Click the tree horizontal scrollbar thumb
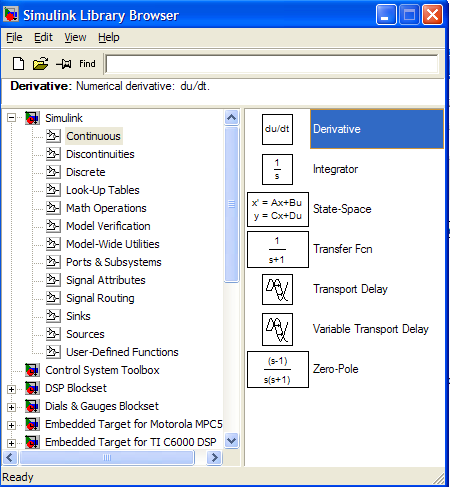 [x=107, y=458]
